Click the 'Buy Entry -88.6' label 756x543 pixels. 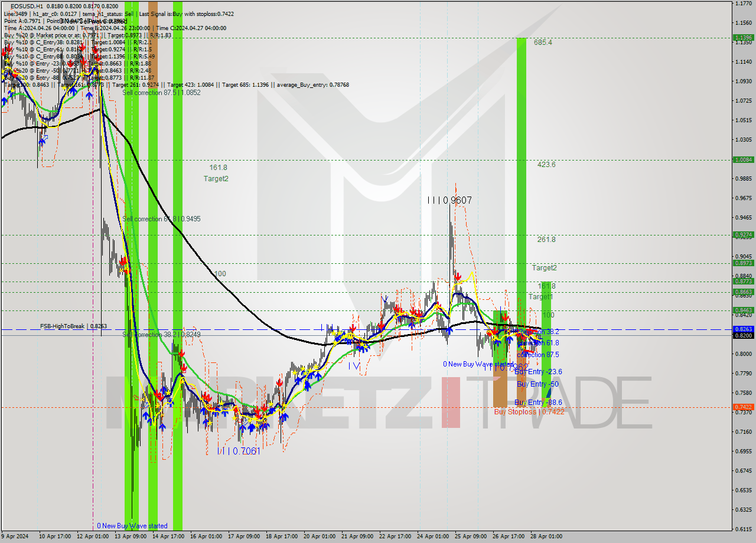(538, 403)
